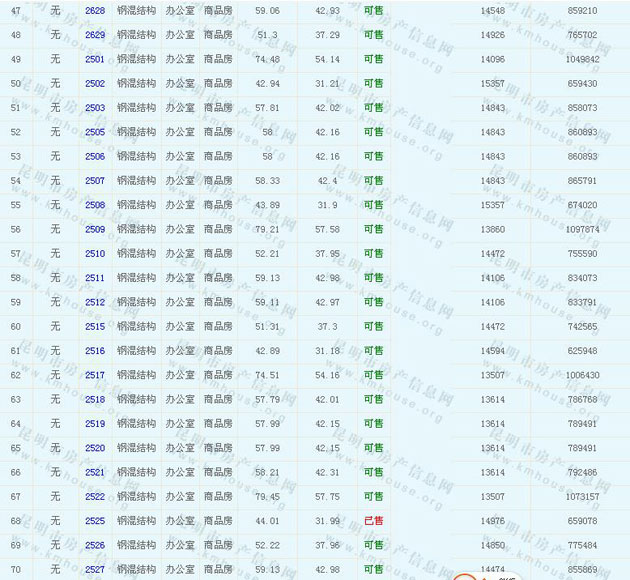Open the room 2516 link
Image resolution: width=630 pixels, height=580 pixels.
(x=95, y=351)
